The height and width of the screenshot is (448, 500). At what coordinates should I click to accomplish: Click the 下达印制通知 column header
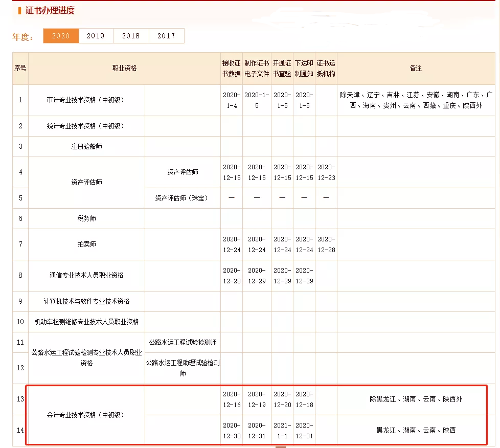coord(304,69)
